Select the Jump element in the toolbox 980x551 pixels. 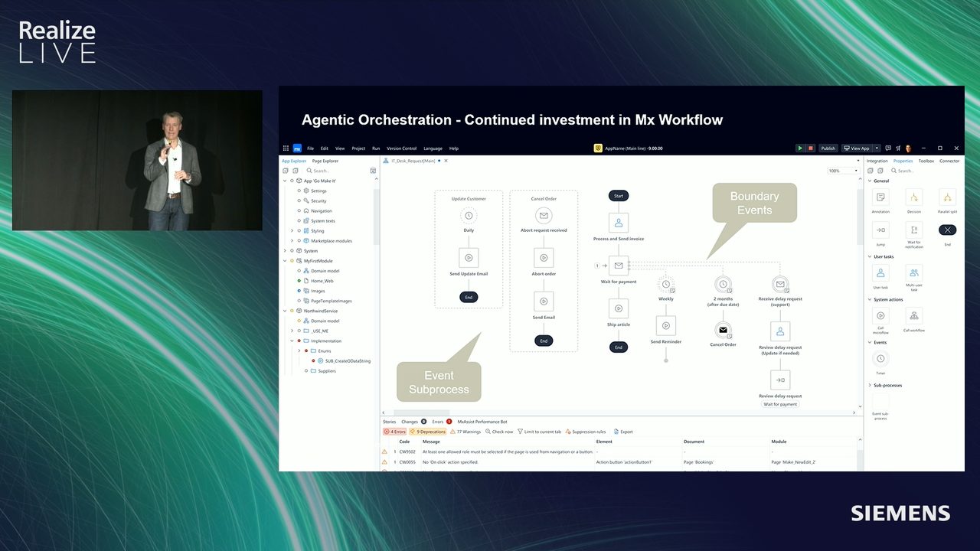[880, 230]
